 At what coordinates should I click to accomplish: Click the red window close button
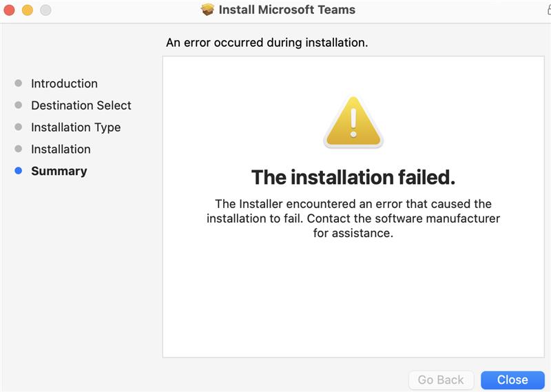(9, 10)
